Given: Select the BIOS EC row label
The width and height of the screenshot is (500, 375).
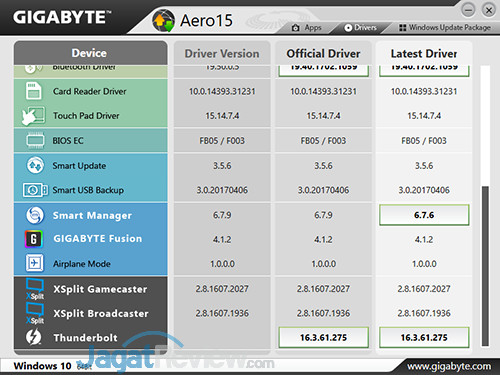Looking at the screenshot, I should click(68, 141).
